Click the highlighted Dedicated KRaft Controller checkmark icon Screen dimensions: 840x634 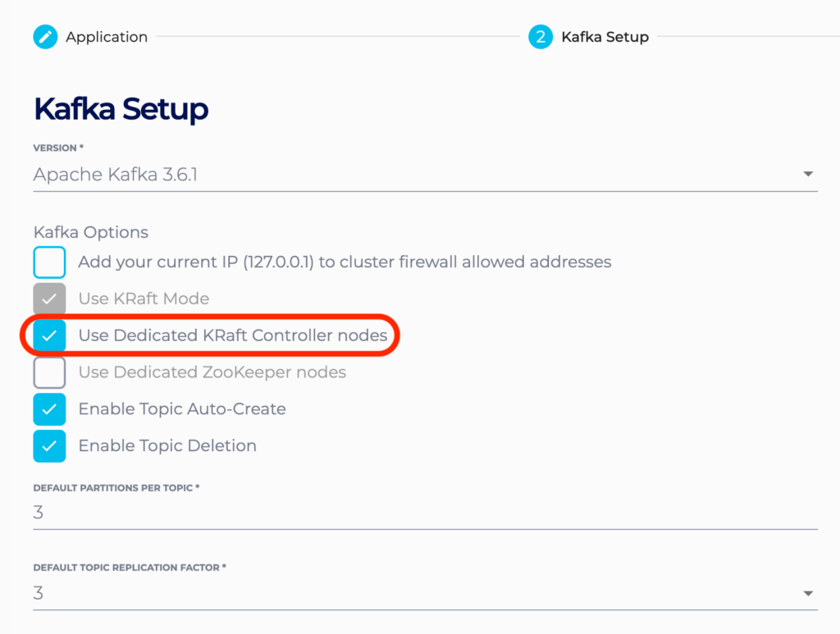coord(49,335)
